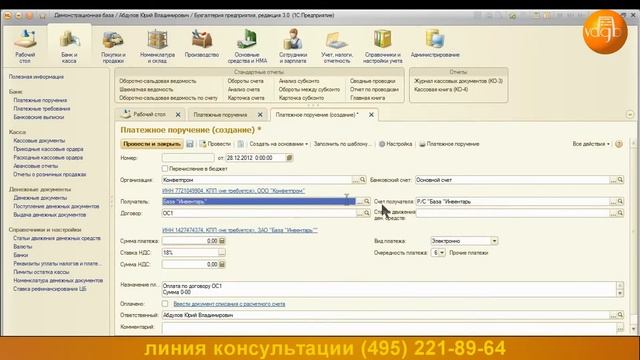Close Платежное поручение (создание) tab
The width and height of the screenshot is (640, 360).
pyautogui.click(x=371, y=115)
